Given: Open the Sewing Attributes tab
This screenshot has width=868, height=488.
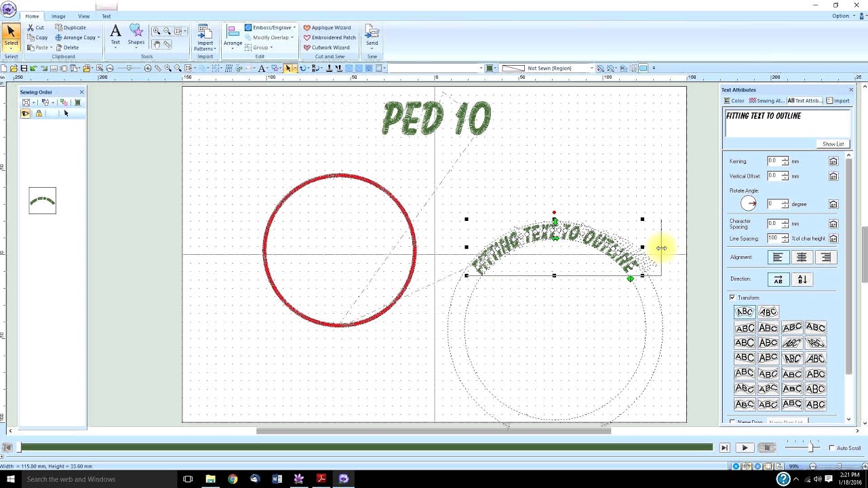Looking at the screenshot, I should [x=766, y=101].
